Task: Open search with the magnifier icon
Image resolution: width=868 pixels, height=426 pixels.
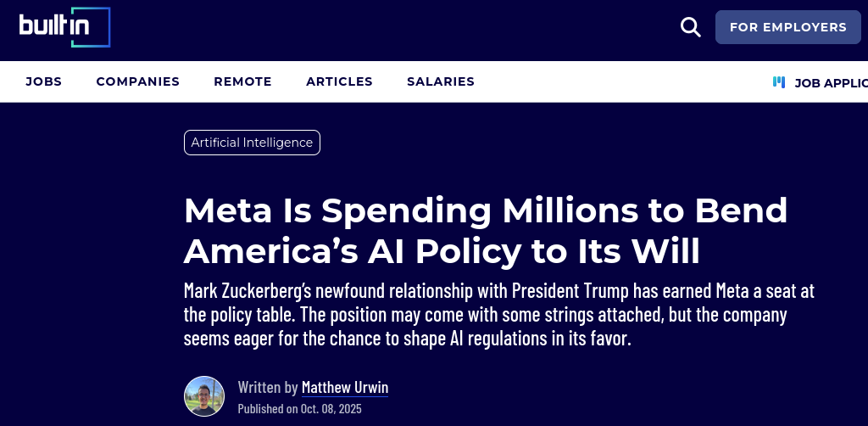Action: (x=691, y=27)
